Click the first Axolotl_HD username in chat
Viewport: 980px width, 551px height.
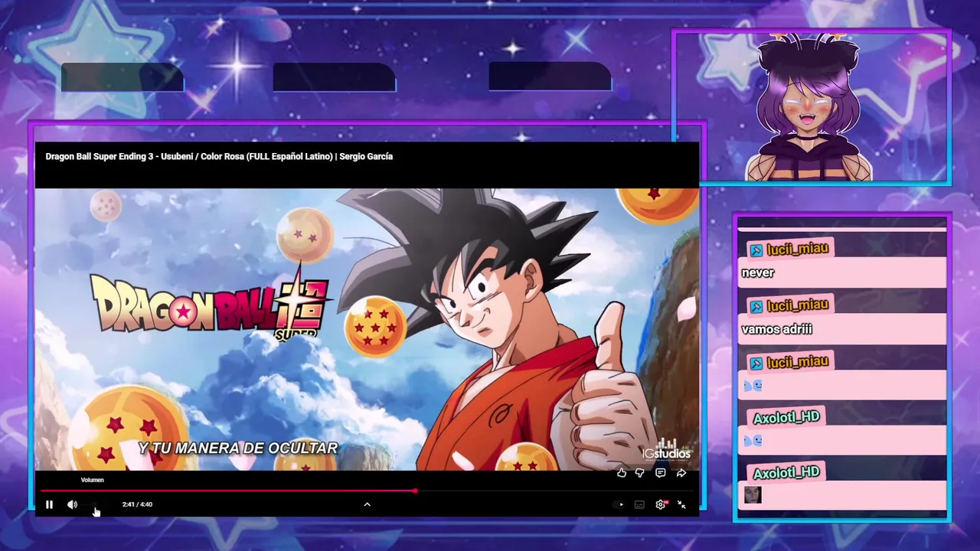[786, 418]
